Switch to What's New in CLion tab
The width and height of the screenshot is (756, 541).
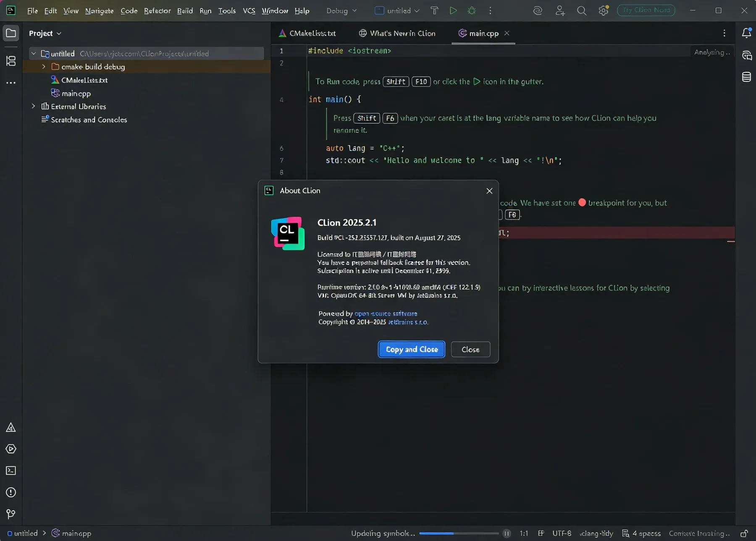[x=397, y=33]
